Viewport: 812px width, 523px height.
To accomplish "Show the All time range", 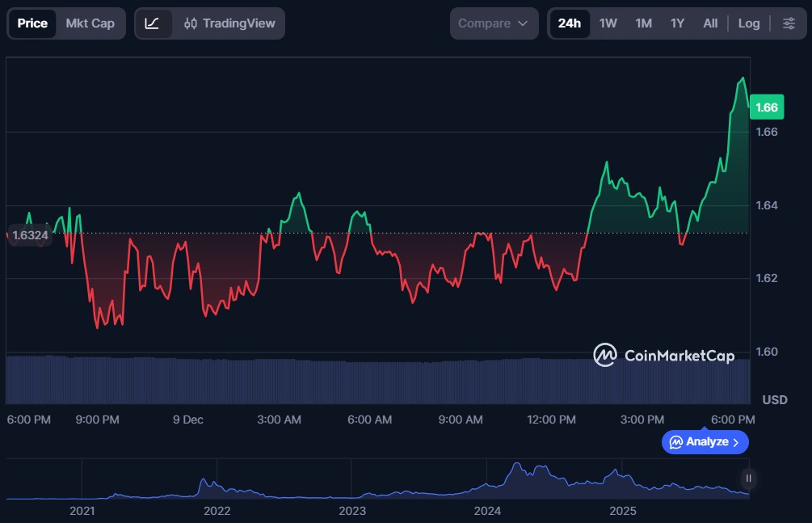I will 710,23.
